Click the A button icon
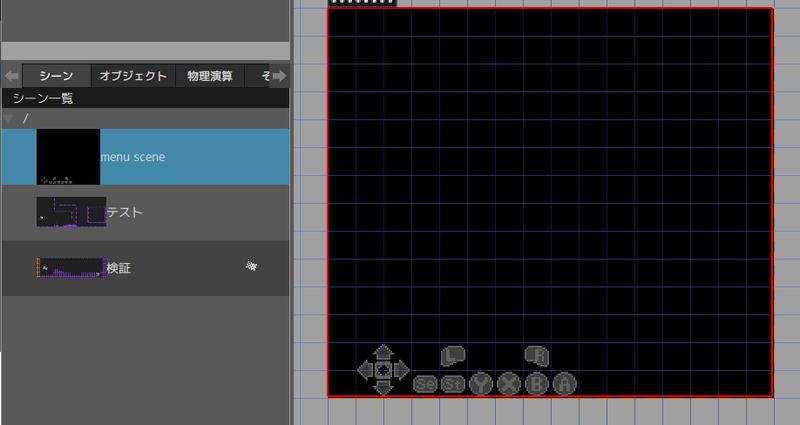Viewport: 800px width, 425px height. (x=565, y=384)
